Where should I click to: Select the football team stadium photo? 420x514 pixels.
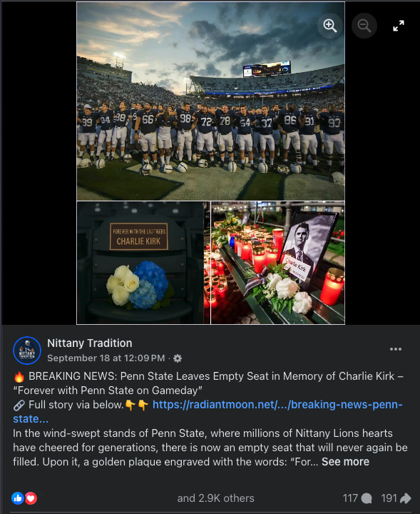[210, 101]
